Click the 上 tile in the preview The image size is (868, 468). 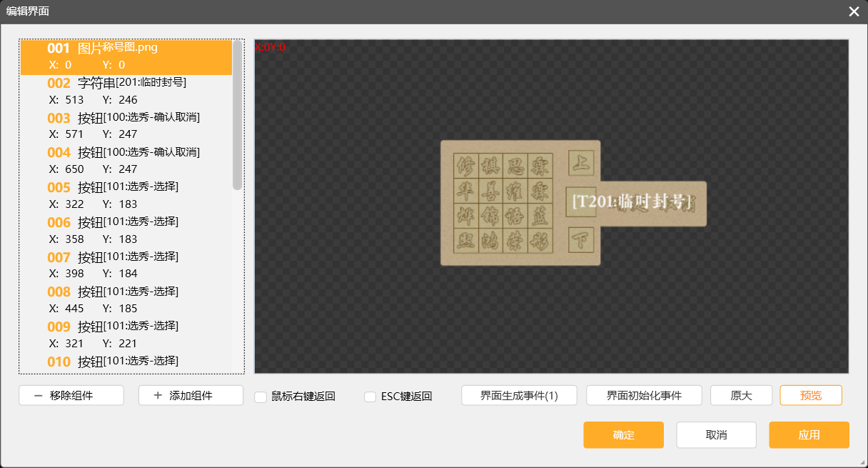click(x=580, y=163)
